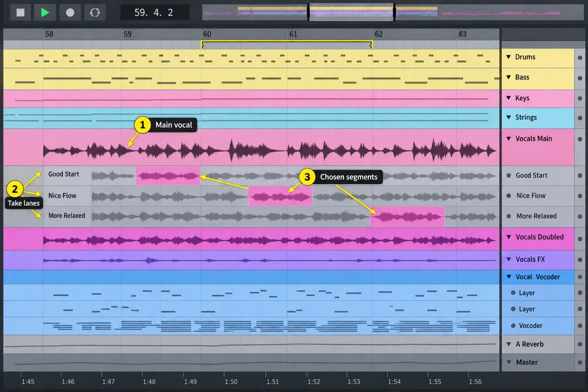The width and height of the screenshot is (588, 392).
Task: Start playback with the green Play button
Action: click(x=45, y=13)
